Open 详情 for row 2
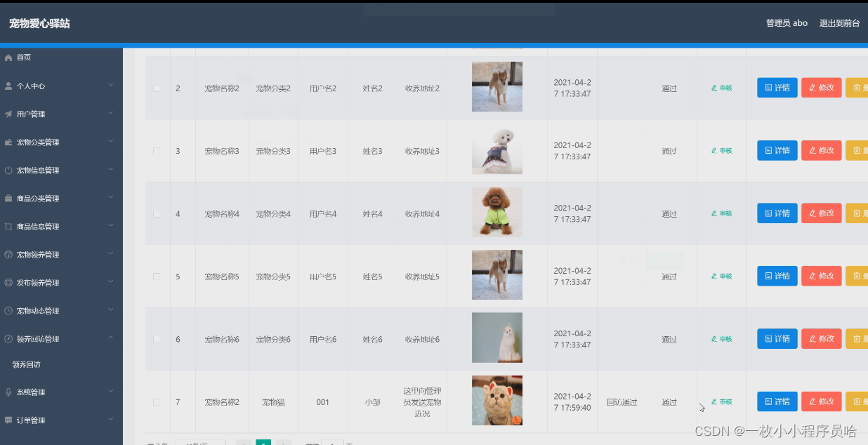The width and height of the screenshot is (868, 445). [777, 88]
